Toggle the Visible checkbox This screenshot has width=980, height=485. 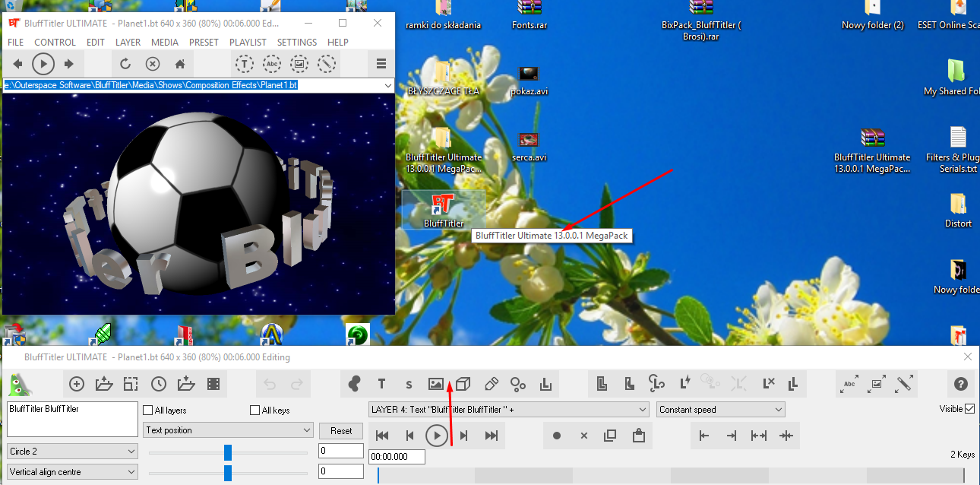click(x=969, y=409)
